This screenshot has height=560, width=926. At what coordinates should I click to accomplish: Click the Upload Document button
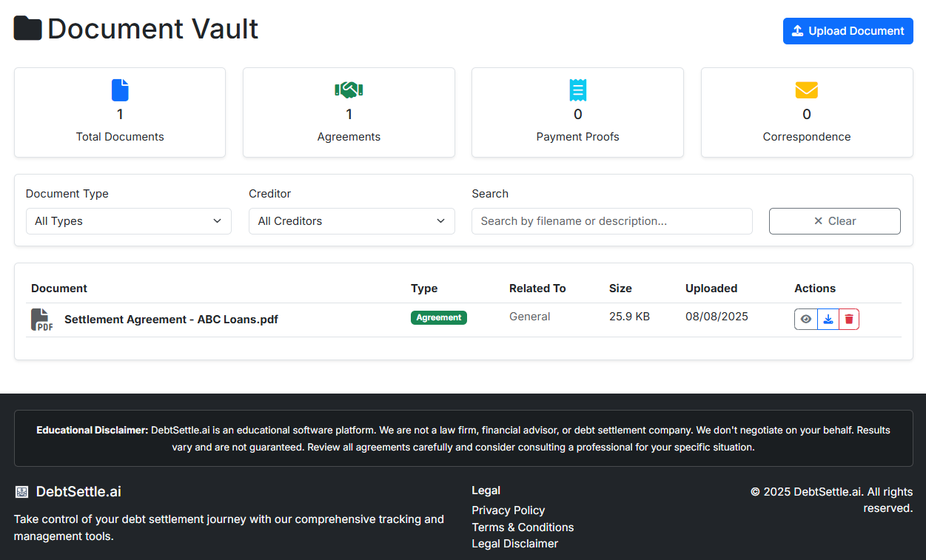point(848,31)
